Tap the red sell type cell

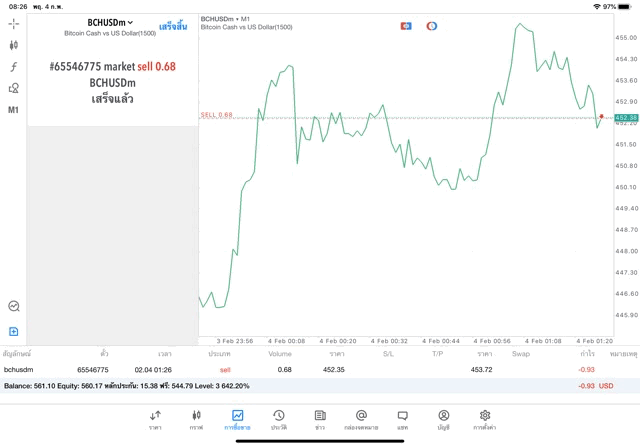(225, 370)
